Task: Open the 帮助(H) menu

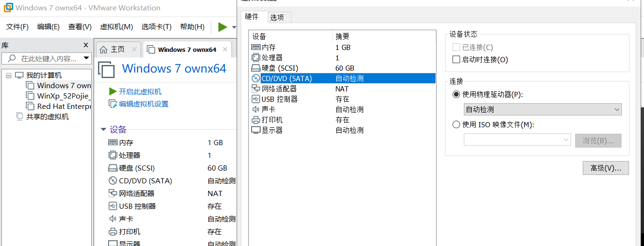Action: (x=192, y=27)
